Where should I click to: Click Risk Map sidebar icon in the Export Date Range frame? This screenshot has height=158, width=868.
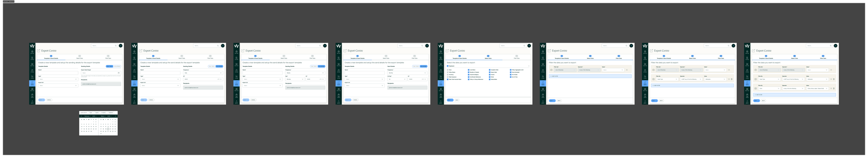coord(32,52)
